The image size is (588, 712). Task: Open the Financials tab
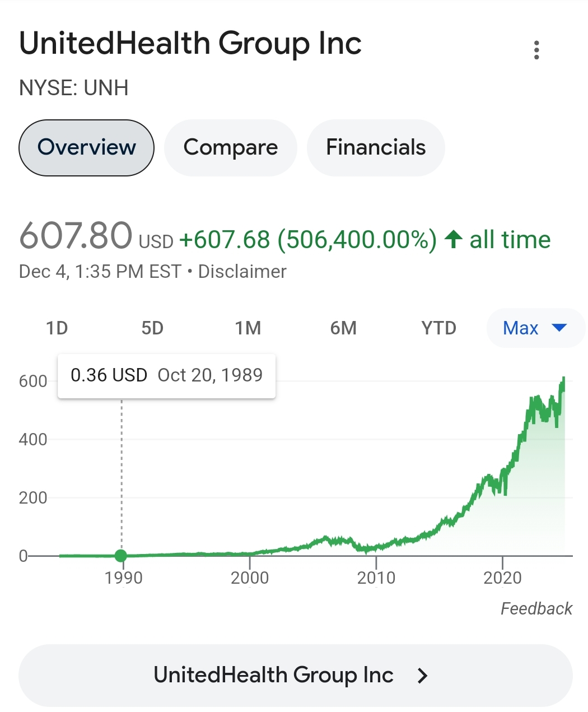[x=376, y=147]
